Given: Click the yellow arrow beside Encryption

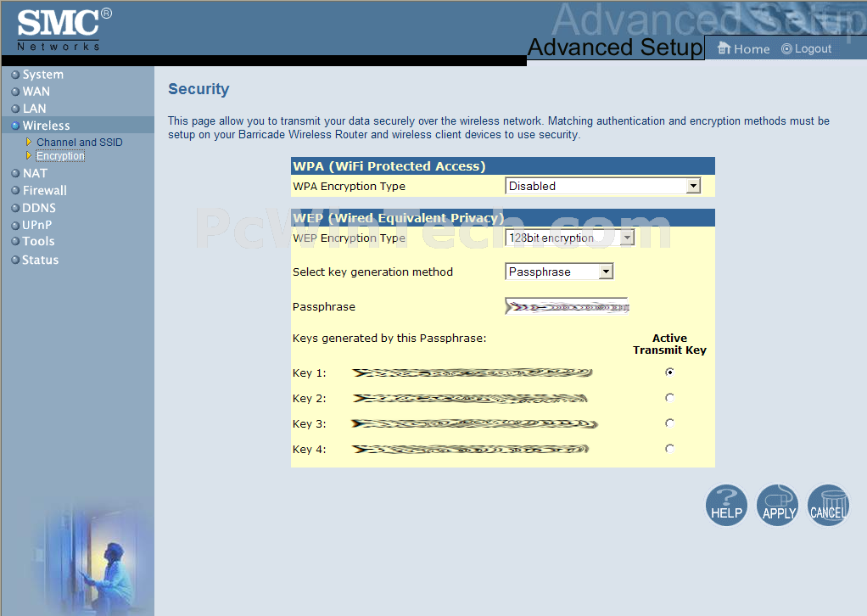Looking at the screenshot, I should [29, 156].
